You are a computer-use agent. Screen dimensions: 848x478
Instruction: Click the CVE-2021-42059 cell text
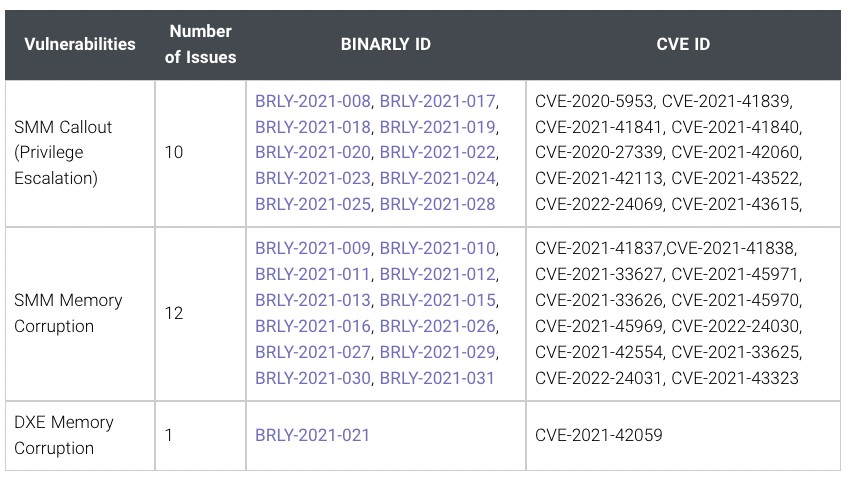[598, 435]
